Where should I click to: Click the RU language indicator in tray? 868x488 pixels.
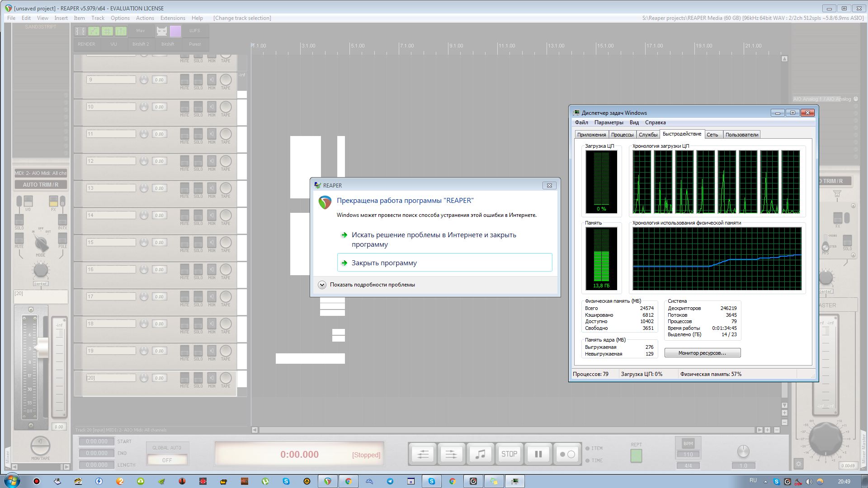point(753,481)
